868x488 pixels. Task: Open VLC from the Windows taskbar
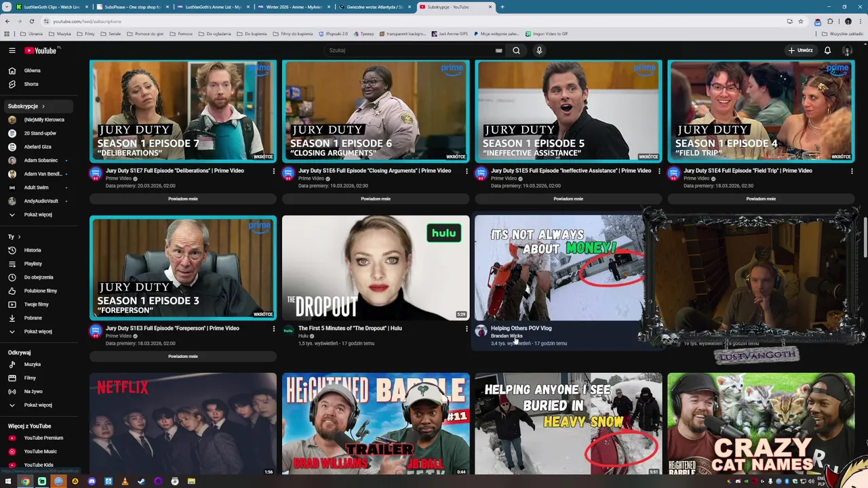(125, 481)
